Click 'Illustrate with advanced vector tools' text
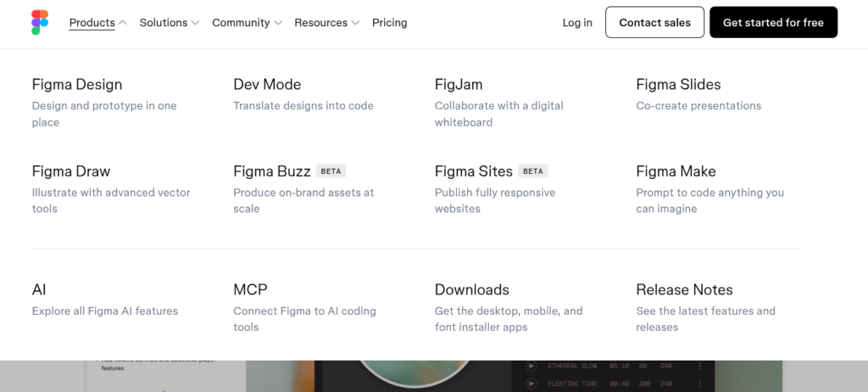 tap(111, 201)
